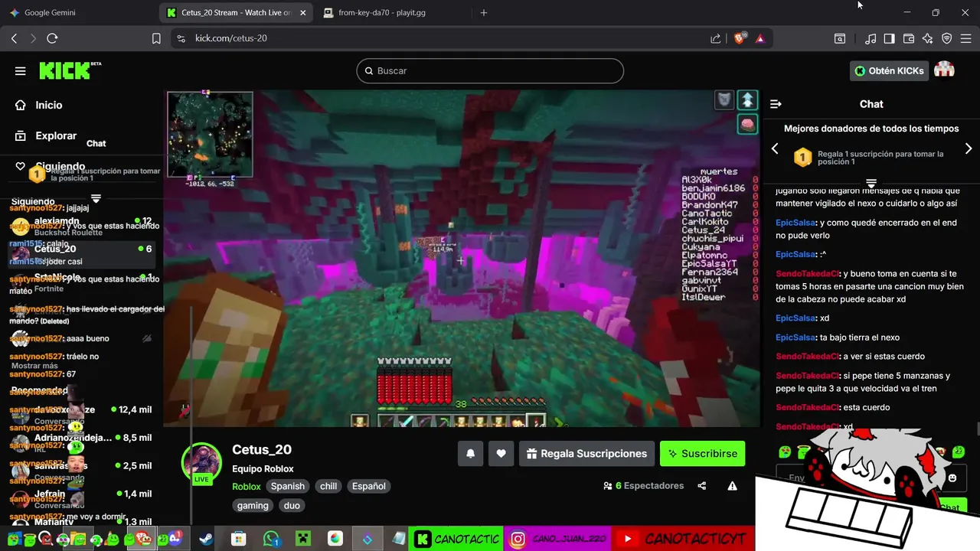Click the green Suscribirse button
The image size is (980, 551).
click(x=702, y=453)
